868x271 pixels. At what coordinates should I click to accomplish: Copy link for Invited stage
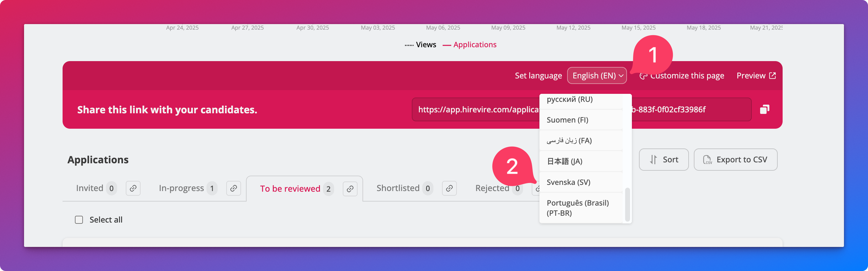133,188
